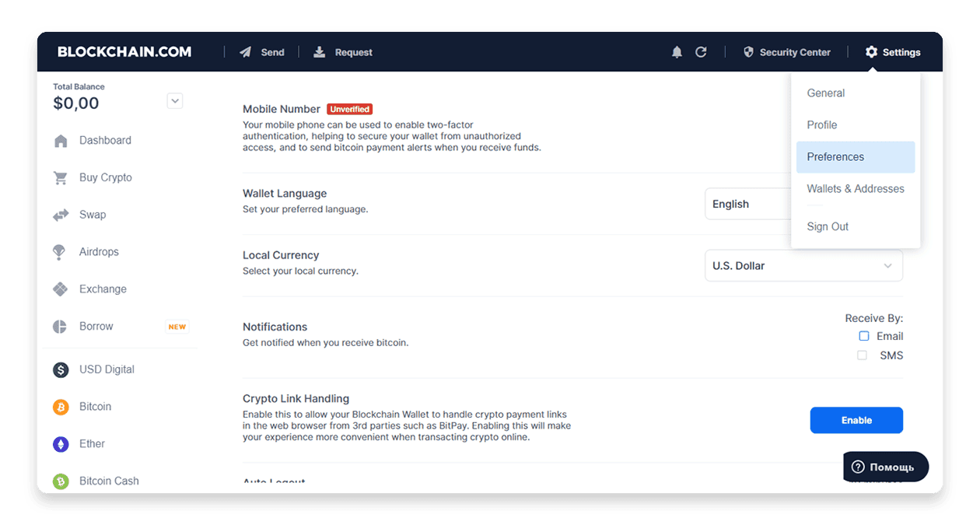Click the Send paper plane icon

pyautogui.click(x=246, y=52)
